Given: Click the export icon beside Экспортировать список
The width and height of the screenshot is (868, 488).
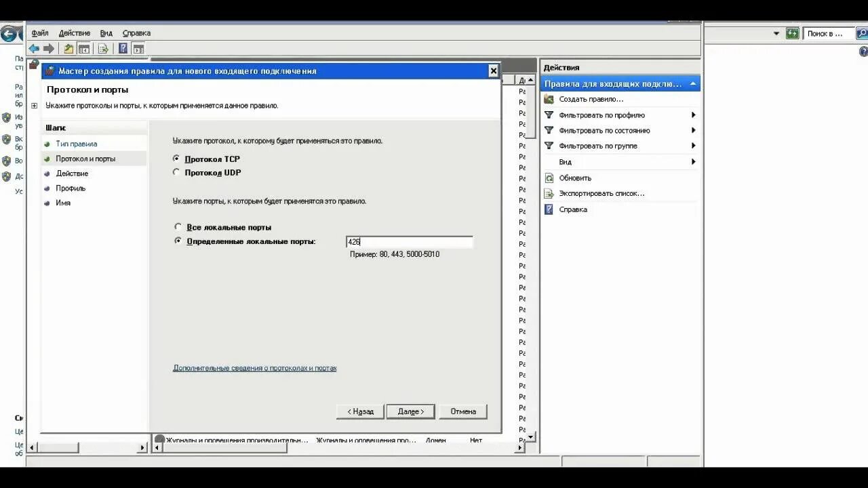Looking at the screenshot, I should point(549,193).
